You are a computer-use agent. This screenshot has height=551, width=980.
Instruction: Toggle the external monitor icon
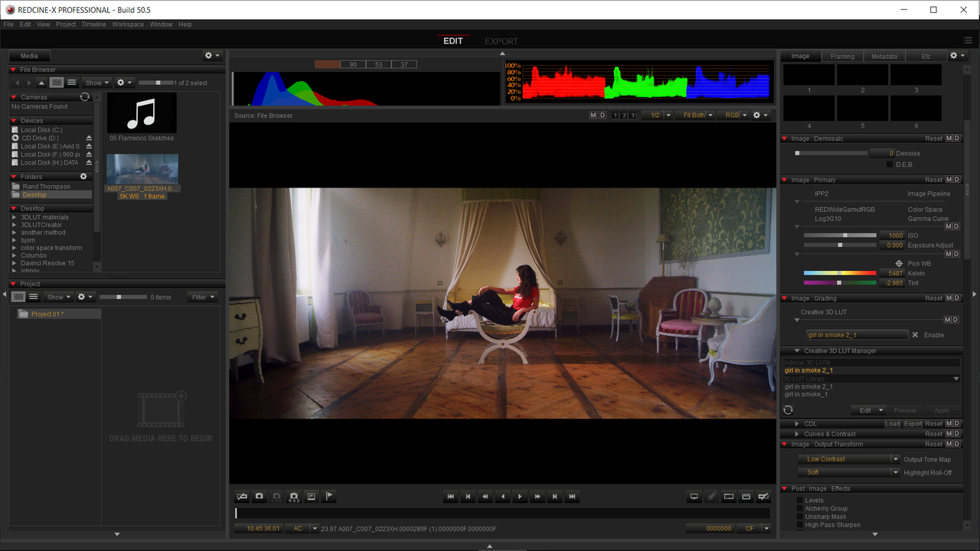[694, 497]
